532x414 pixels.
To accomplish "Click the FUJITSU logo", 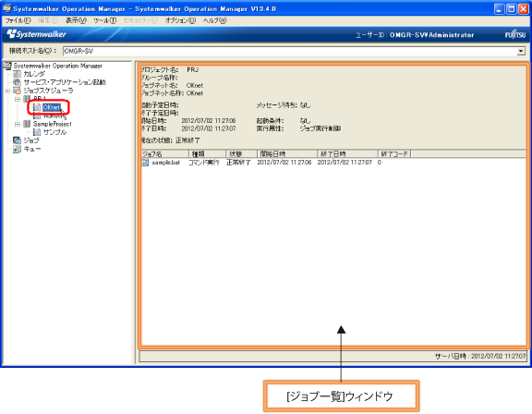I will (x=514, y=34).
